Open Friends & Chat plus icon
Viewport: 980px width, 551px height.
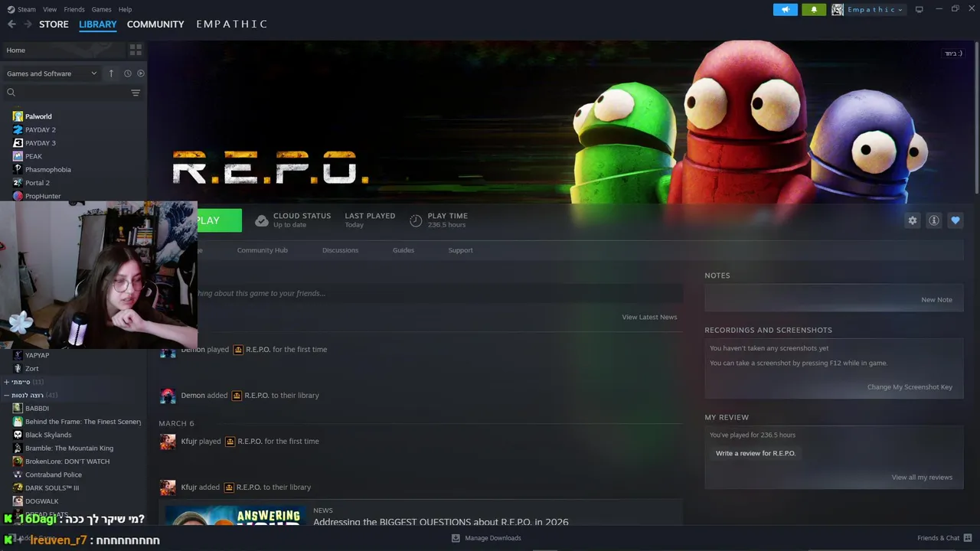pyautogui.click(x=969, y=538)
